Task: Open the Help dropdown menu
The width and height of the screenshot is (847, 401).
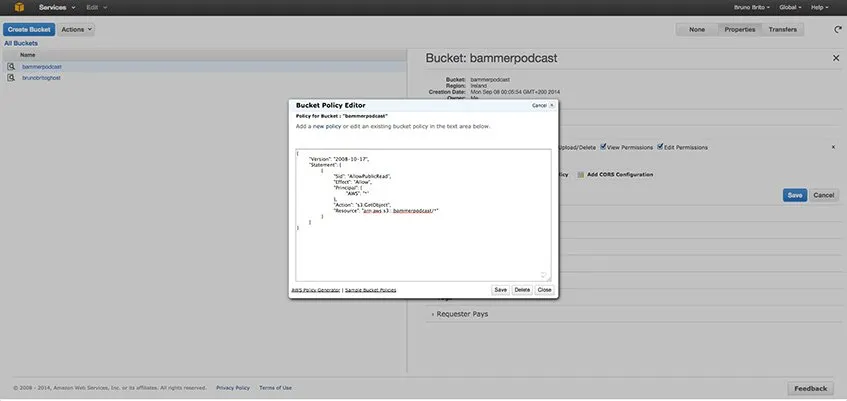Action: (820, 8)
